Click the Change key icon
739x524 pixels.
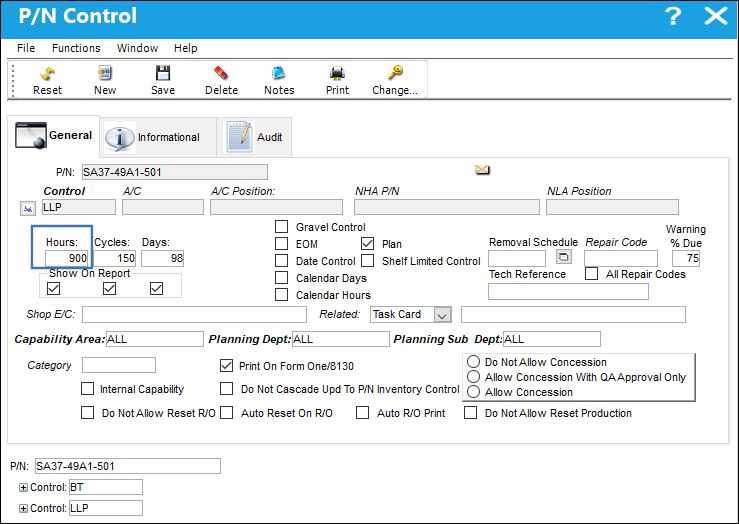point(395,73)
